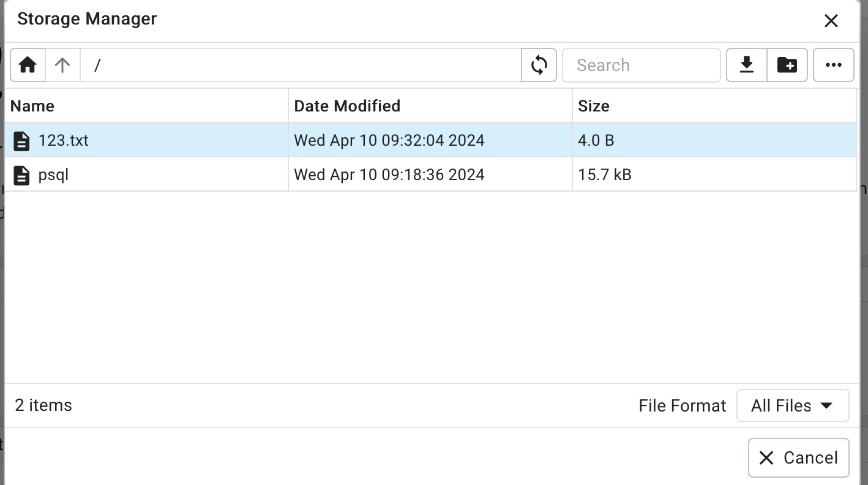Create a new folder

tap(787, 65)
